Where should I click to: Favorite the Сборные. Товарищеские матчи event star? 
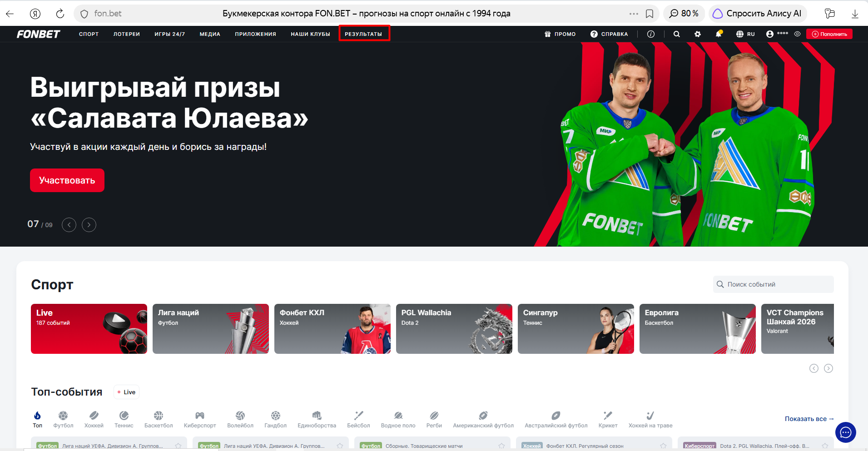[x=501, y=446]
